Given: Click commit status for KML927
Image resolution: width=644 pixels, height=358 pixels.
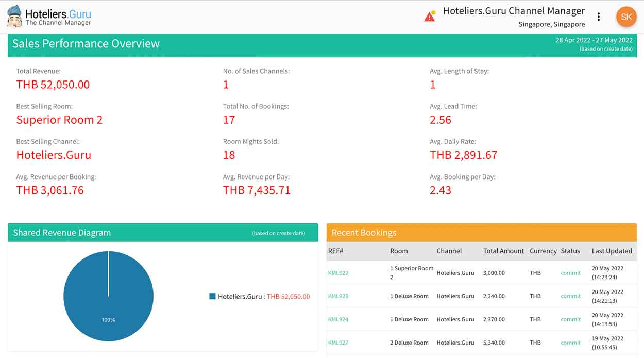Looking at the screenshot, I should pyautogui.click(x=570, y=343).
